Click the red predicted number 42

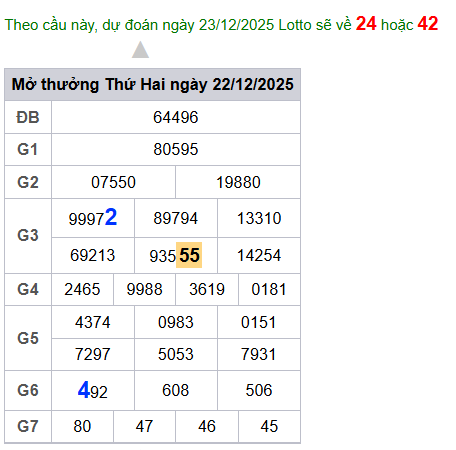click(428, 24)
